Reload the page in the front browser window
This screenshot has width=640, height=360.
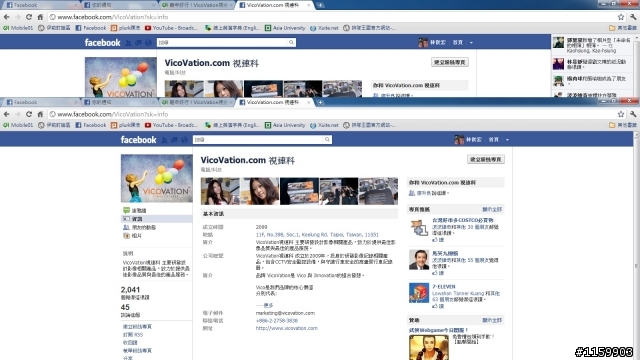(x=29, y=114)
